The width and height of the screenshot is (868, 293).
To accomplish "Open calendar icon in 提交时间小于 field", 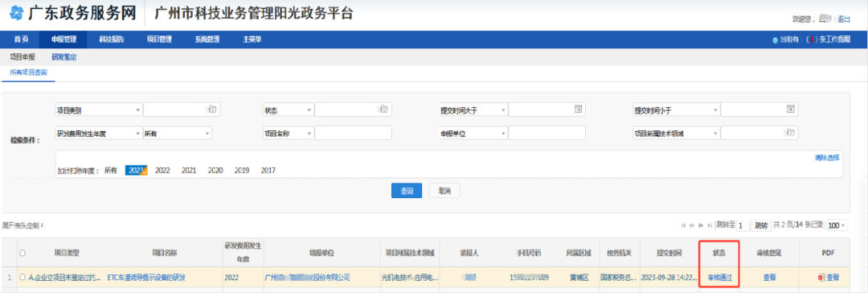I will (x=791, y=109).
